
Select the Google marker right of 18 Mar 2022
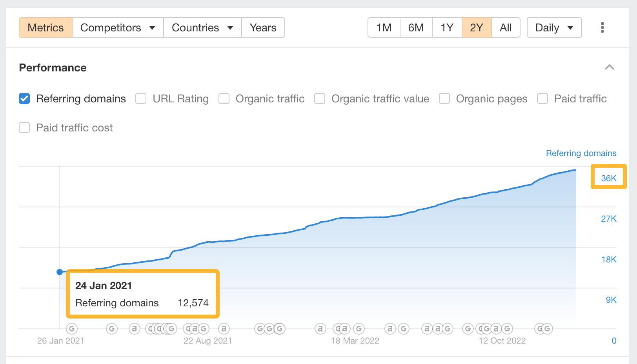[358, 329]
